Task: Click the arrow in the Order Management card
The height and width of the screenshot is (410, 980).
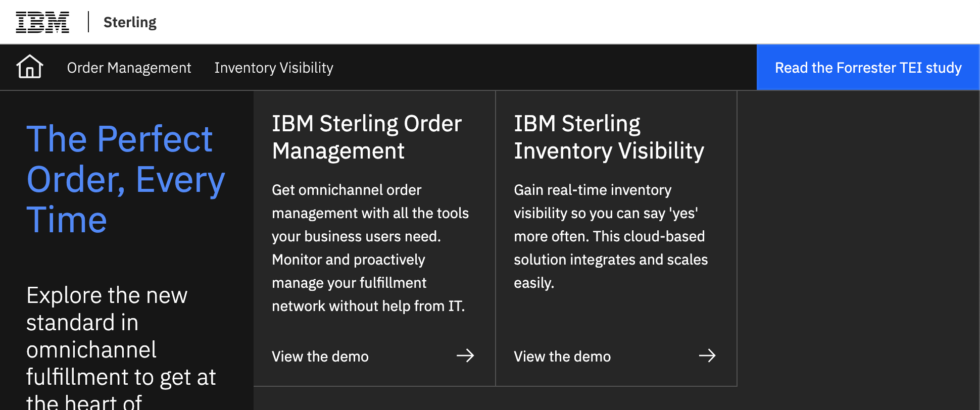Action: coord(465,355)
